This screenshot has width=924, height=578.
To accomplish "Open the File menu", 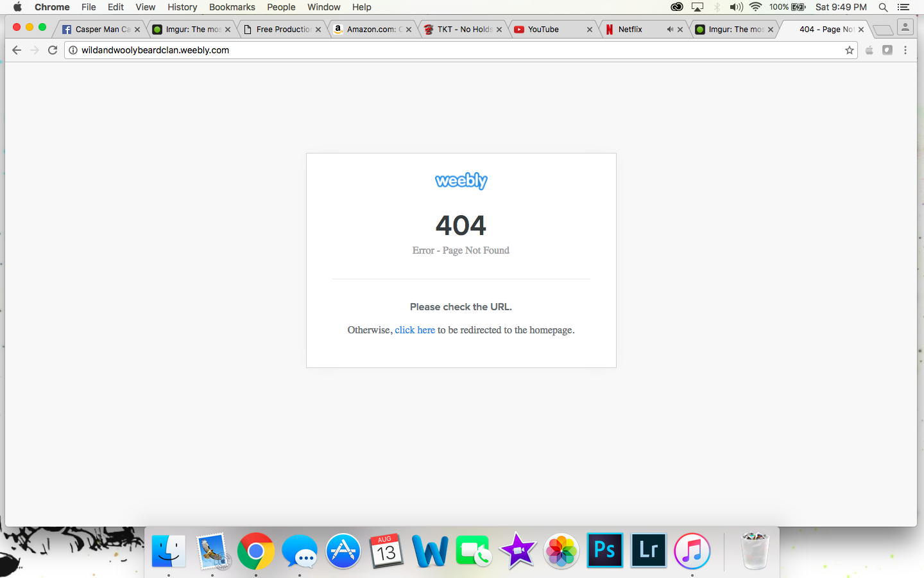I will [89, 7].
